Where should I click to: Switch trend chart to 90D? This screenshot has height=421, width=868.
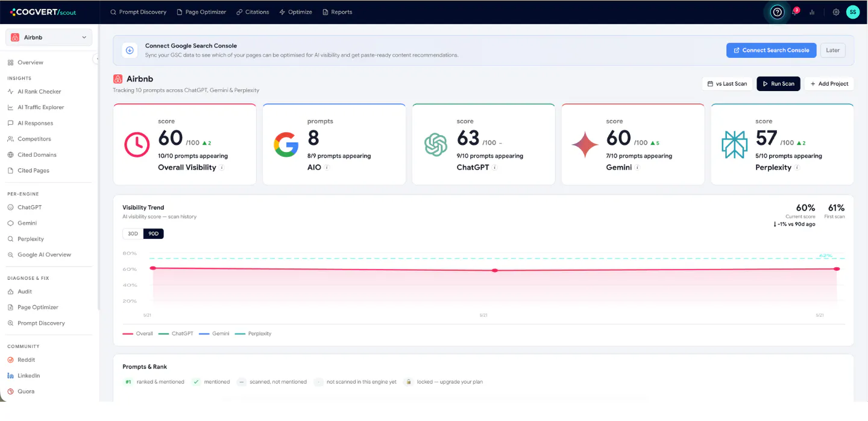tap(153, 234)
